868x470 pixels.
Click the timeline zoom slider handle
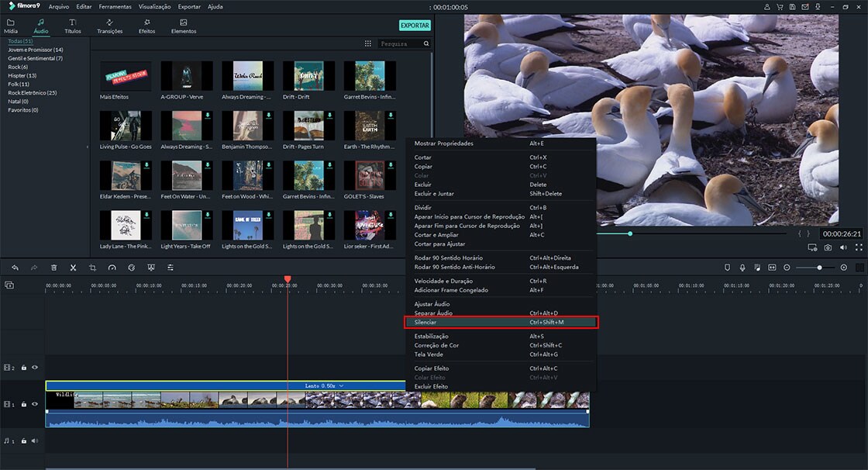point(819,268)
